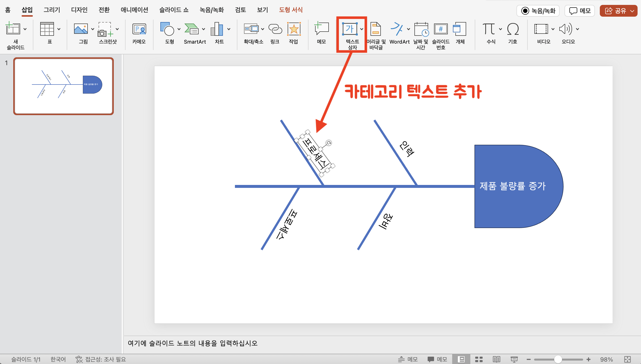
Task: Expand the chart (차트) dropdown arrow
Action: tap(229, 29)
